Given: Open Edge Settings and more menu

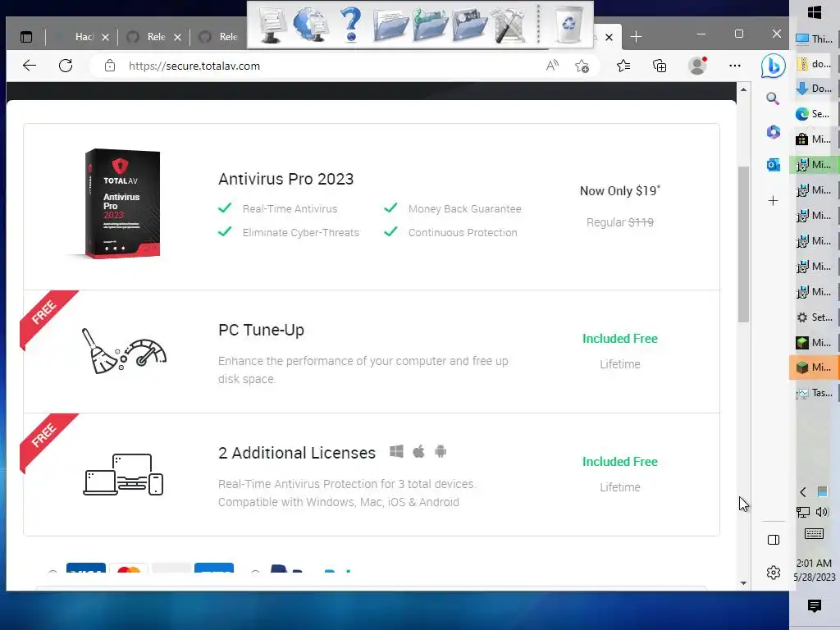Looking at the screenshot, I should coord(734,66).
